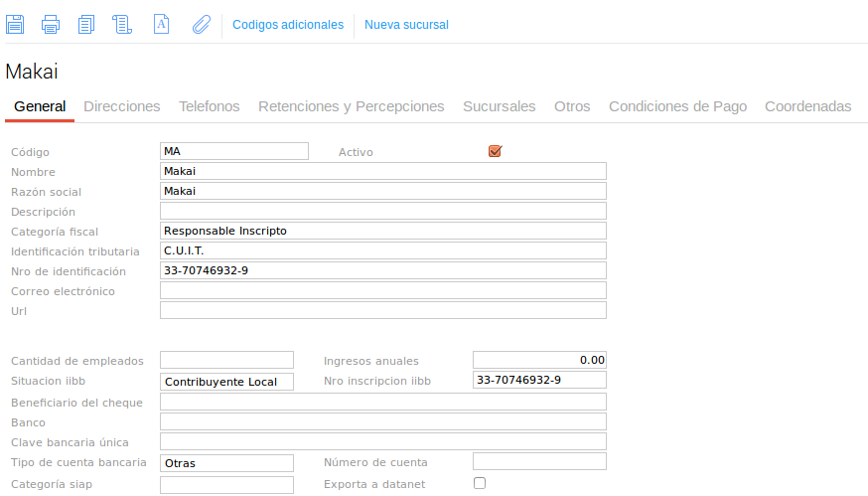Enable the Exporta a datanet checkbox
The height and width of the screenshot is (496, 868).
coord(480,483)
